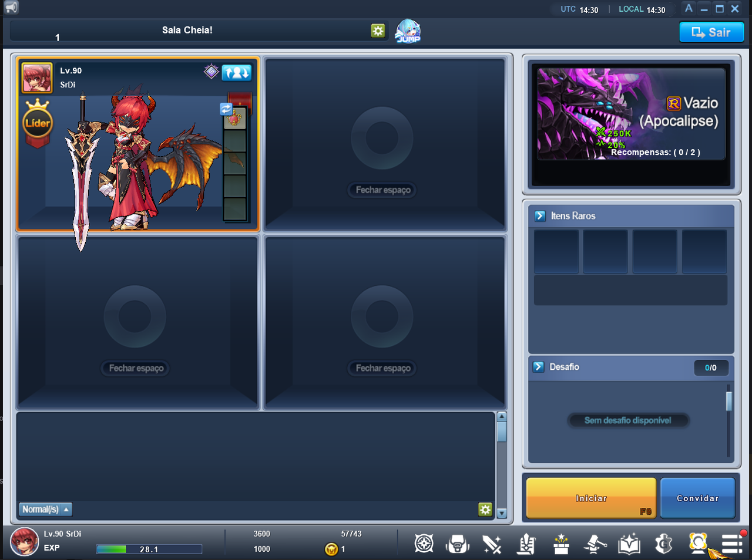Open the chat settings gear icon
752x560 pixels.
point(485,510)
